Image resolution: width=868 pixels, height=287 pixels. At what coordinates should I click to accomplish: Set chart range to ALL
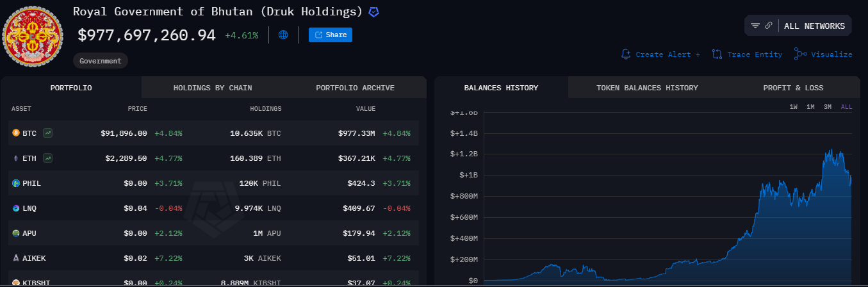point(846,107)
